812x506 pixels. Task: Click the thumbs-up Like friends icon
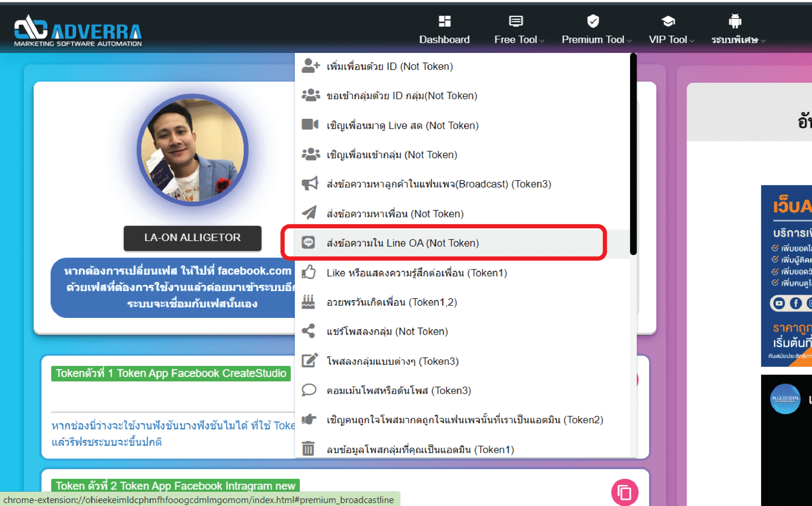309,272
